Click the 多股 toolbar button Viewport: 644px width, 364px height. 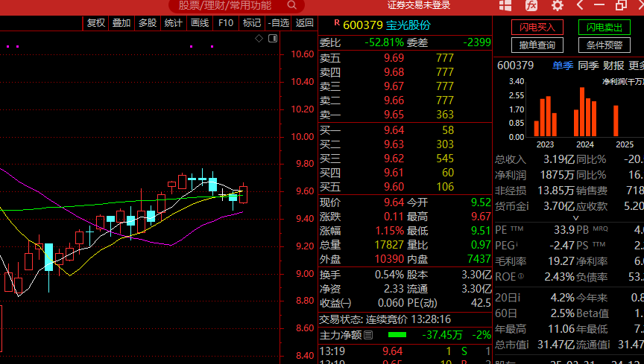(148, 23)
